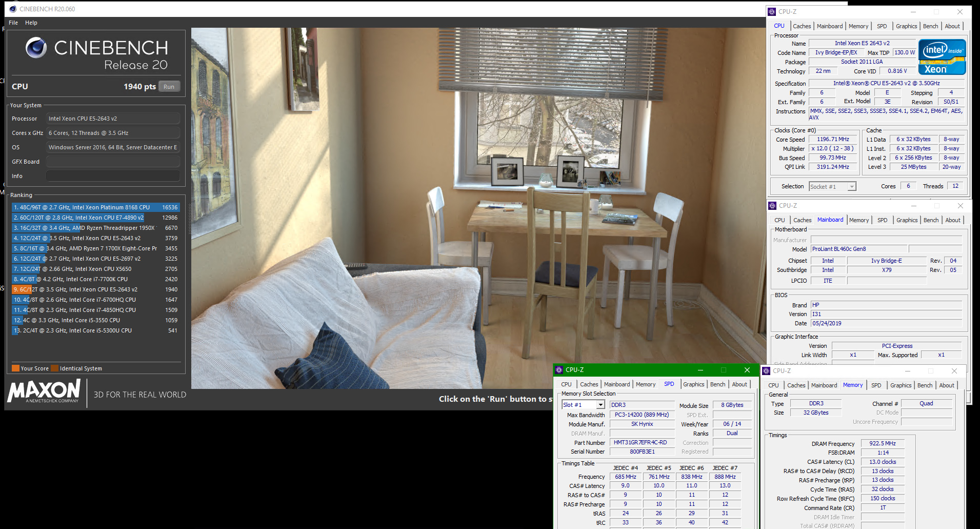Image resolution: width=980 pixels, height=529 pixels.
Task: Select Memory tab in Mainboard CPU-Z window
Action: pos(859,220)
